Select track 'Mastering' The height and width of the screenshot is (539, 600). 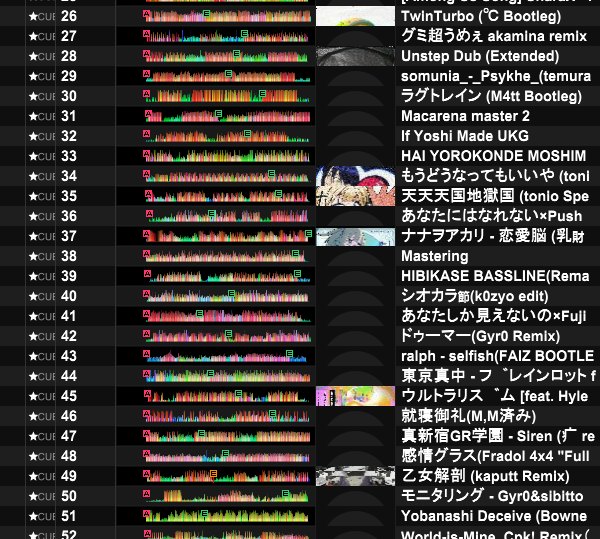[435, 256]
